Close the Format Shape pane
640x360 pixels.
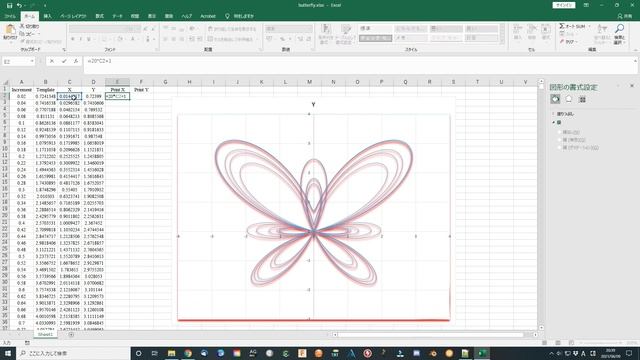(x=632, y=86)
